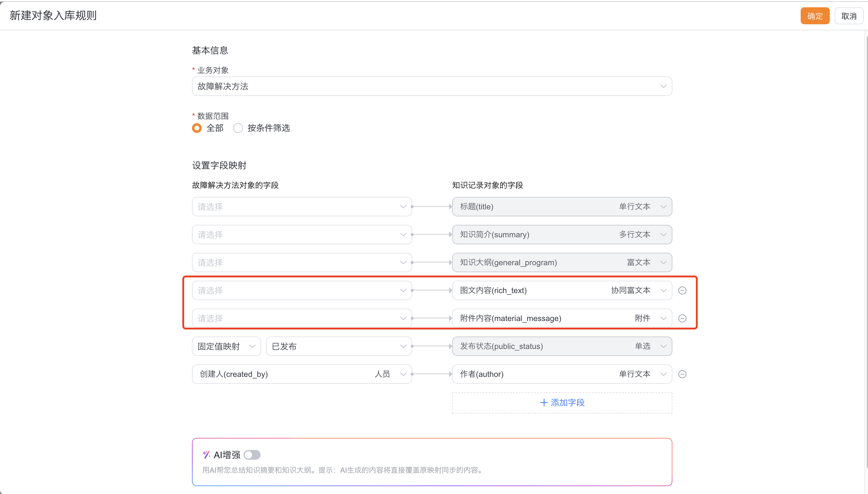868x494 pixels.
Task: Remove the material_message mapping row
Action: click(682, 318)
